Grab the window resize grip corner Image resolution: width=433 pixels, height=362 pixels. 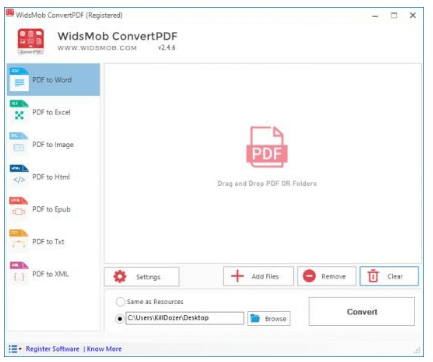[417, 350]
